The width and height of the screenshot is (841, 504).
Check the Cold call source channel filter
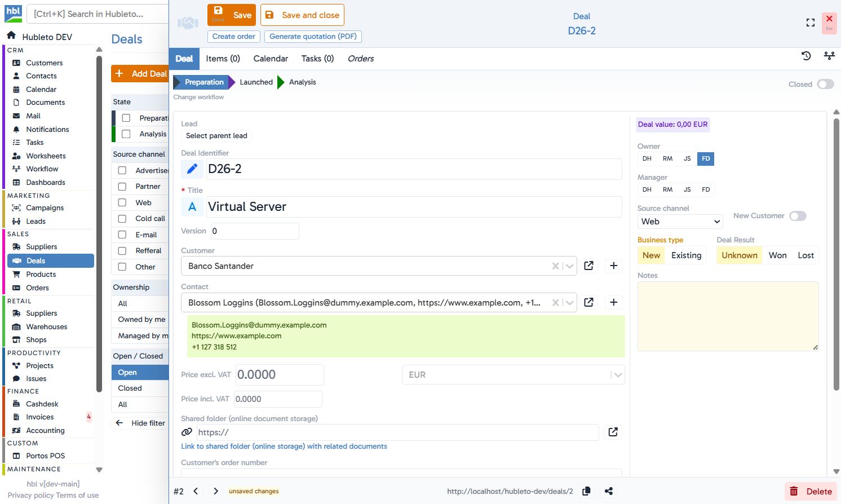coord(122,219)
